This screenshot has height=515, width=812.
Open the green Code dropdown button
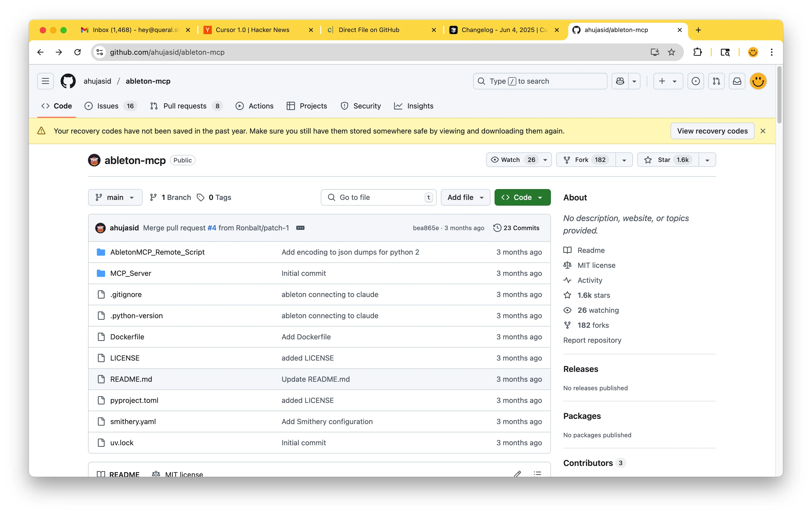click(x=522, y=197)
